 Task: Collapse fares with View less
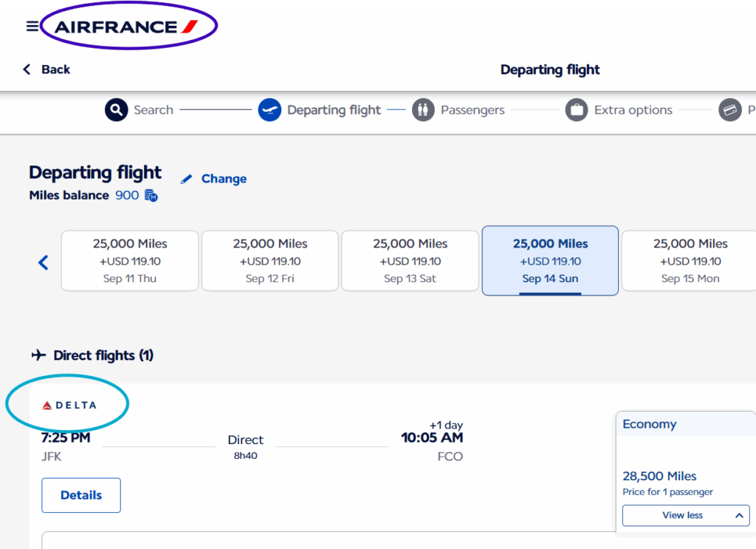point(686,515)
